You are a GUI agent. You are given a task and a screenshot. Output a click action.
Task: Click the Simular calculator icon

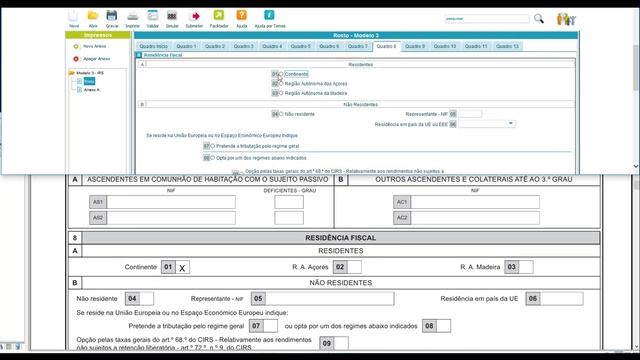pos(172,16)
